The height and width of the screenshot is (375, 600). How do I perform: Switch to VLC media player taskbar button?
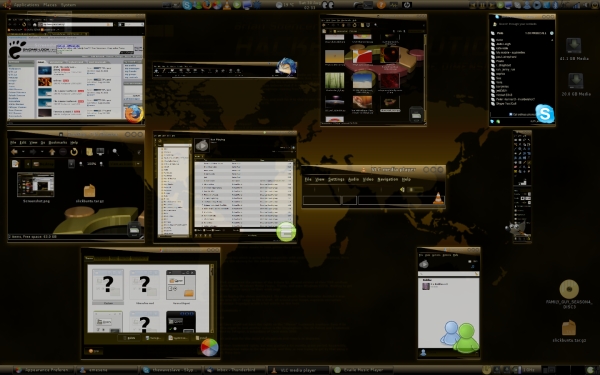click(x=298, y=370)
